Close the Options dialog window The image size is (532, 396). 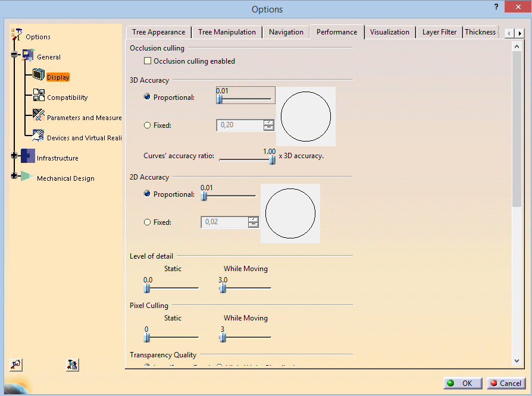517,7
